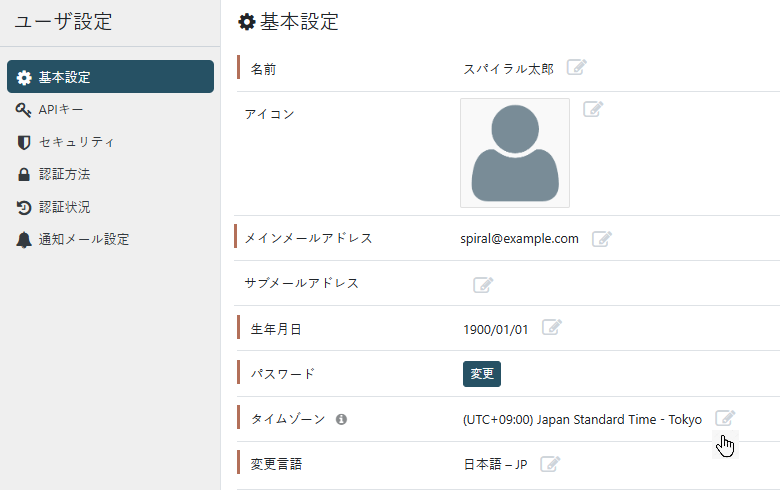Click the edit icon for サブメールアドレス
Viewport: 780px width, 490px height.
[x=483, y=285]
